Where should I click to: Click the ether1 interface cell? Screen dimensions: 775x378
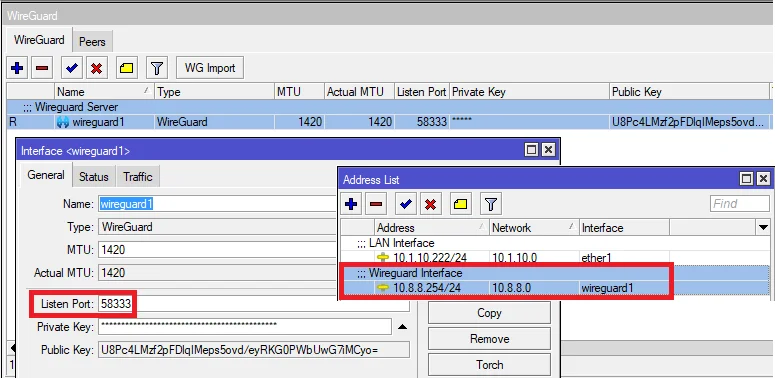pos(624,257)
